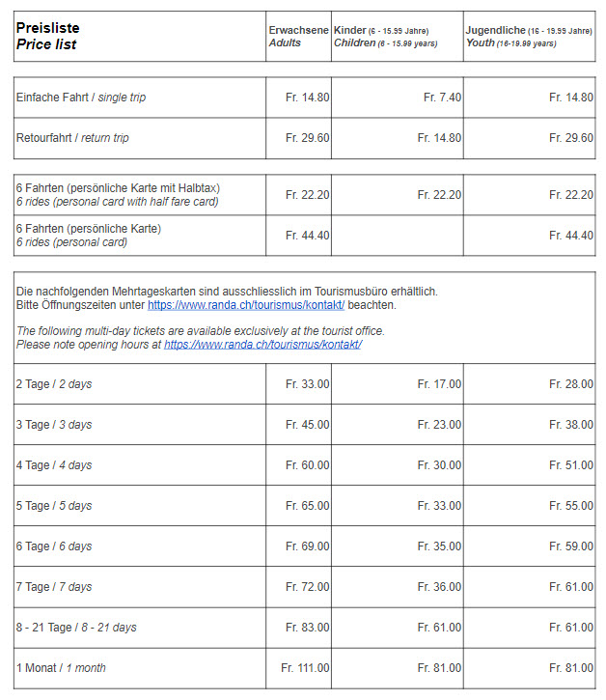Select the 'Kinder Children' column header
The width and height of the screenshot is (606, 700).
pyautogui.click(x=386, y=37)
